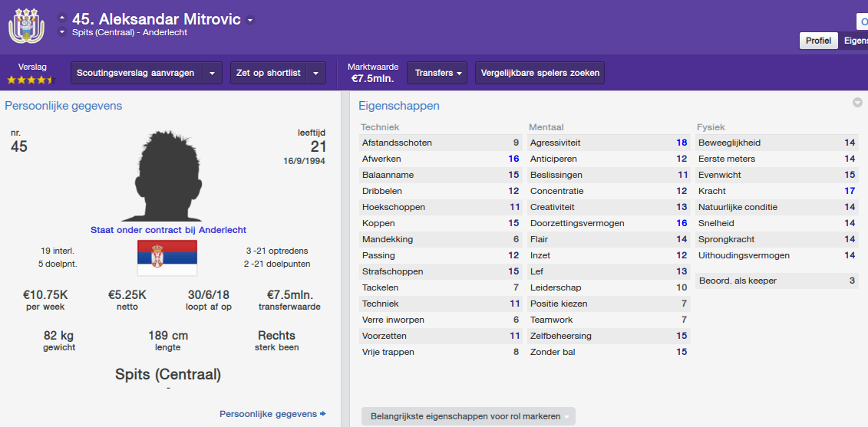Click Scoutingsverslag aanvragen button
This screenshot has width=868, height=427.
[x=136, y=74]
